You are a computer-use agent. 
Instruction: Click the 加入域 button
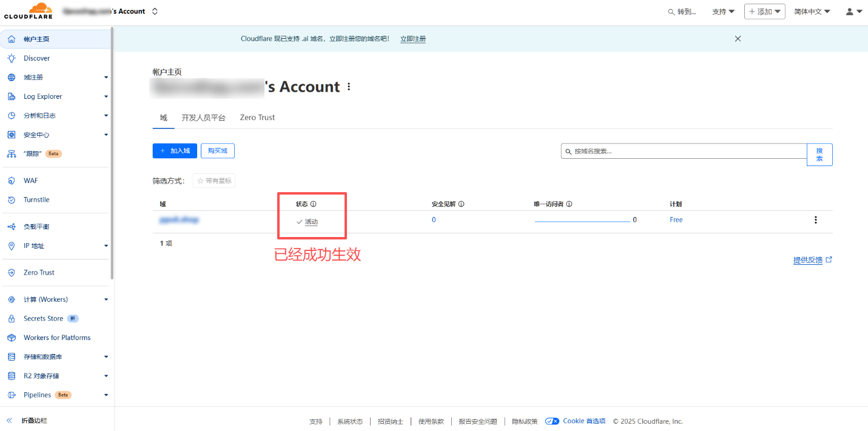[x=175, y=151]
